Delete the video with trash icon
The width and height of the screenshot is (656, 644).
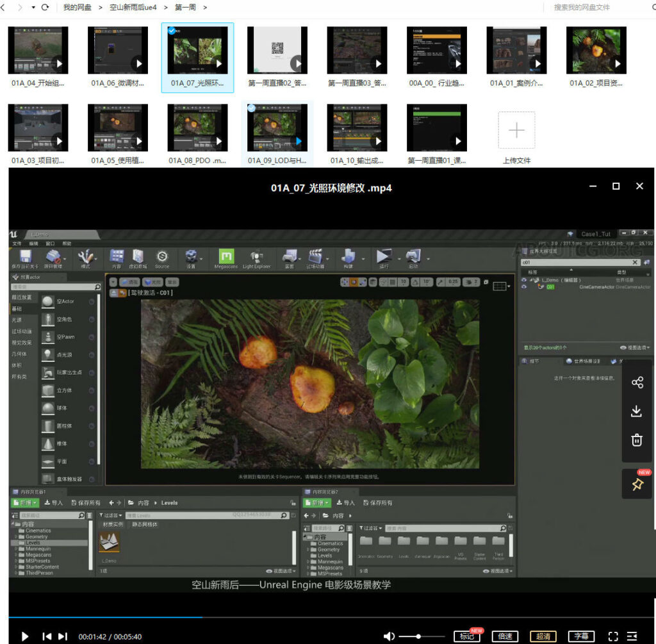click(x=637, y=440)
